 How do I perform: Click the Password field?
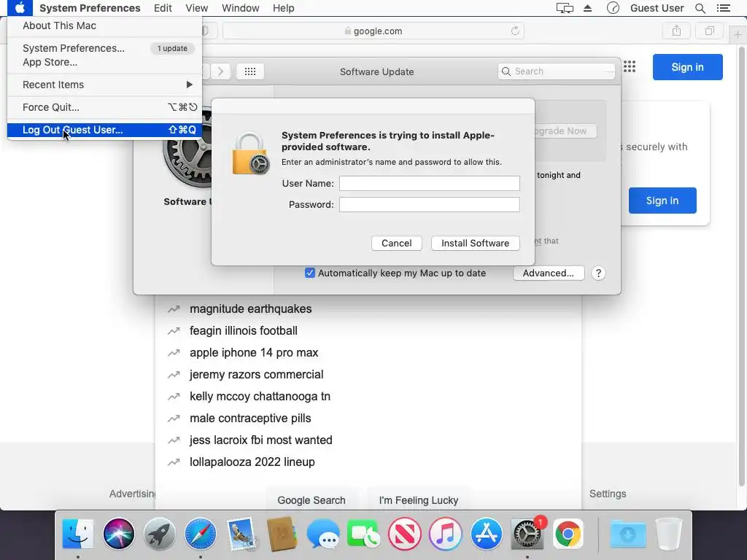[429, 205]
